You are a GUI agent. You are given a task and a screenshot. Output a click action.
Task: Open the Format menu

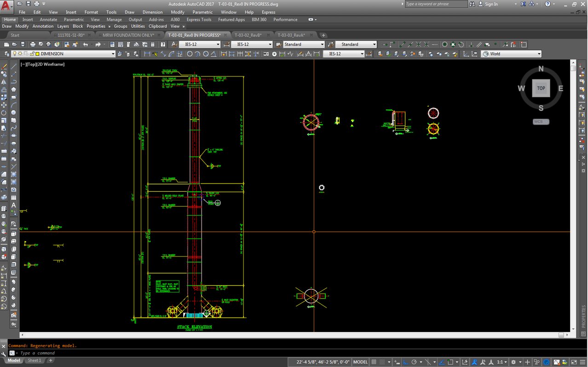91,12
